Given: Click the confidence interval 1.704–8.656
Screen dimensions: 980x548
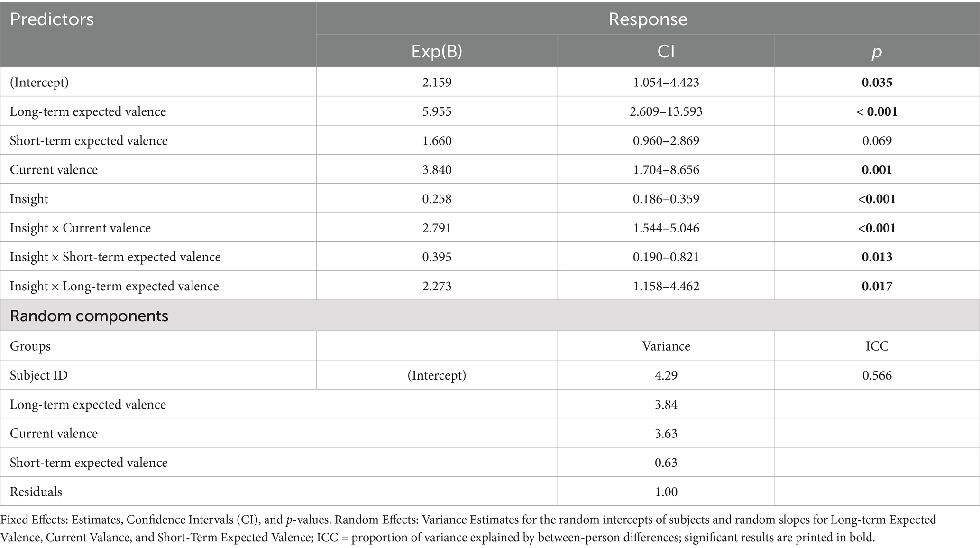Looking at the screenshot, I should [x=666, y=170].
